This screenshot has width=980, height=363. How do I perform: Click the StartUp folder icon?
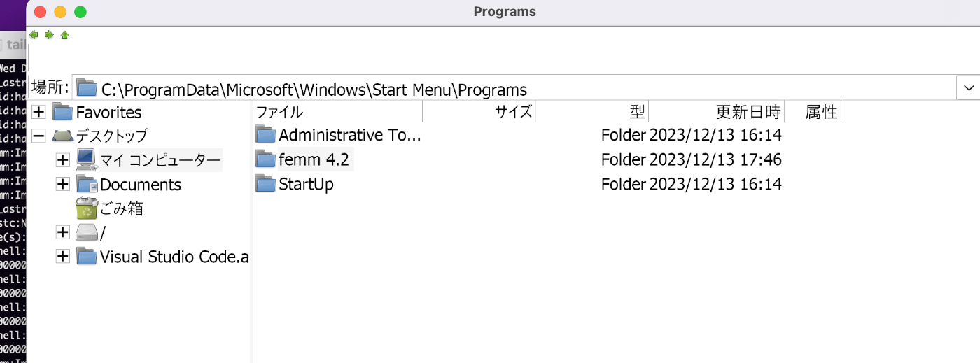(265, 184)
